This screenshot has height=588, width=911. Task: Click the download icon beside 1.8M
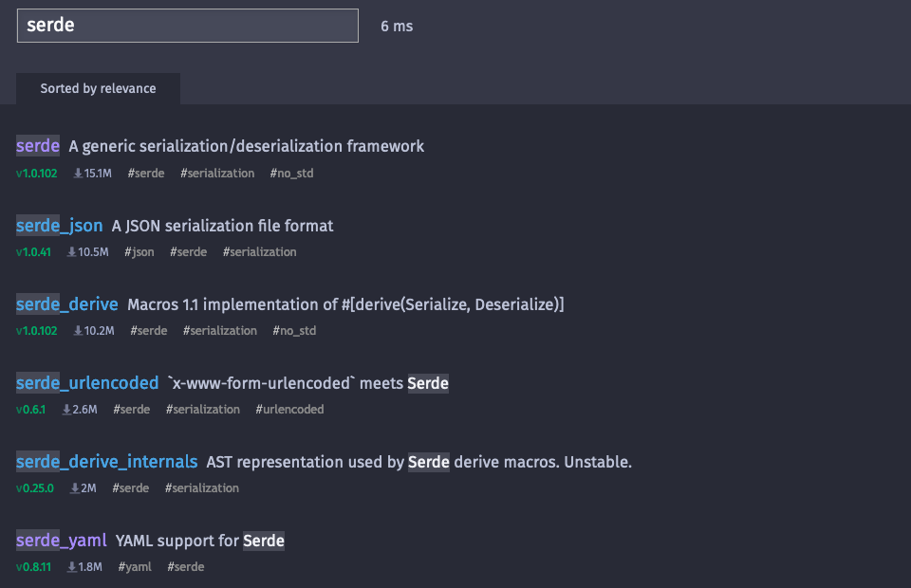72,567
